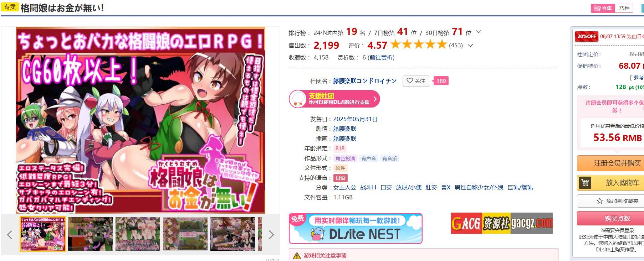Click the star add-to-favorites icon

599,201
